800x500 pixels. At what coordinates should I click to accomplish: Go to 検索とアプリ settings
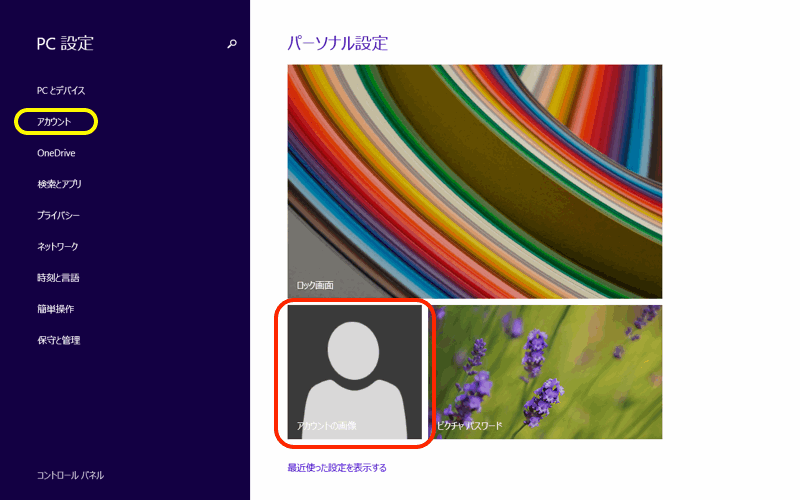click(59, 184)
